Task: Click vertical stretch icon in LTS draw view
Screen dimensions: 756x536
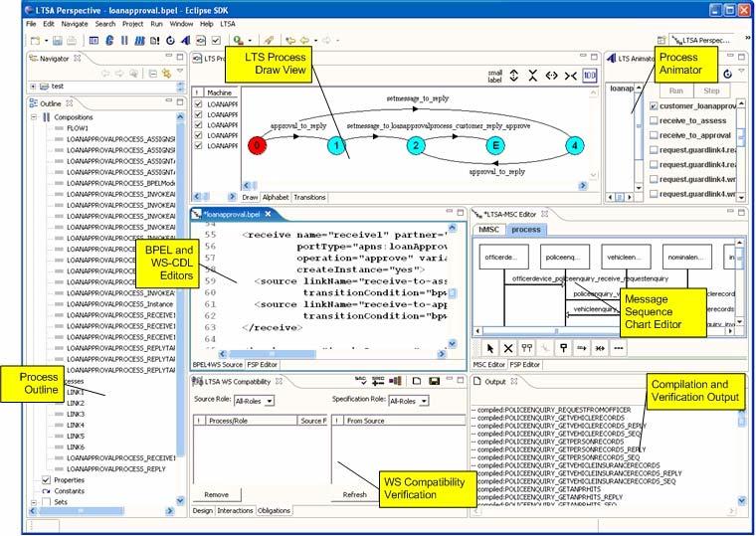Action: tap(514, 76)
